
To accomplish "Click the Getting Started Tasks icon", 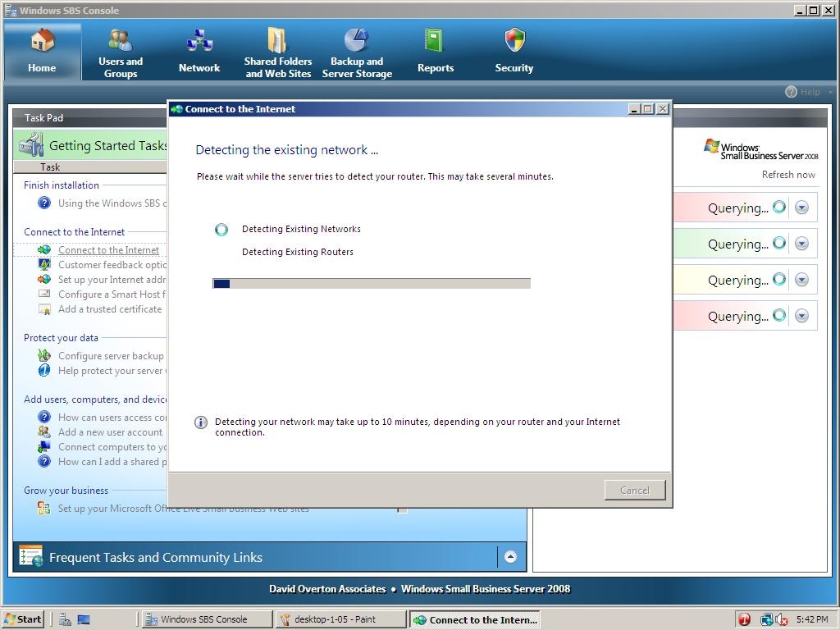I will [x=31, y=145].
